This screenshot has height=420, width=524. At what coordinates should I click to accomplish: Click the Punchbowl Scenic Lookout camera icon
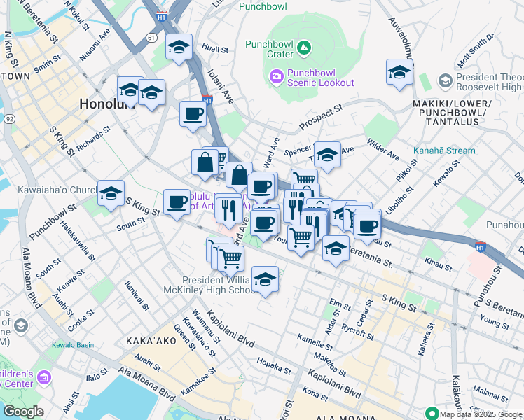coord(277,77)
